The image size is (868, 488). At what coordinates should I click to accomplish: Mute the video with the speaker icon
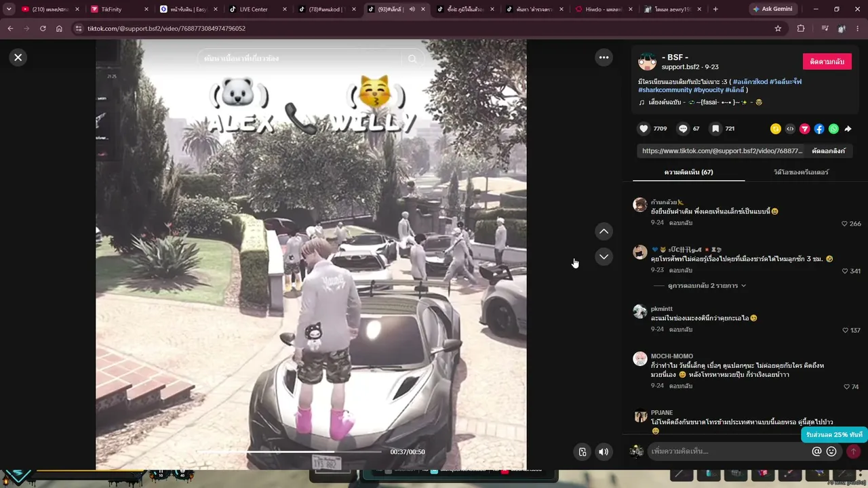tap(604, 452)
